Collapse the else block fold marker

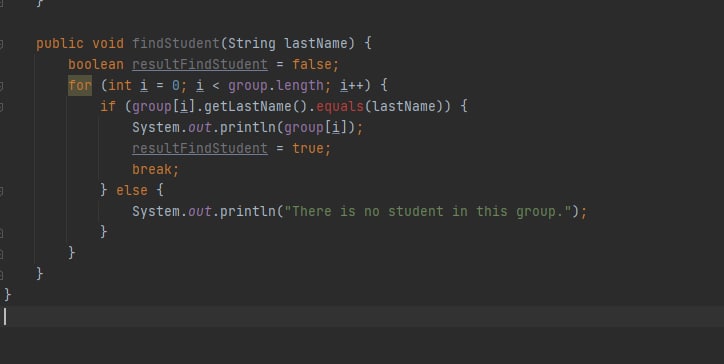tap(1, 191)
